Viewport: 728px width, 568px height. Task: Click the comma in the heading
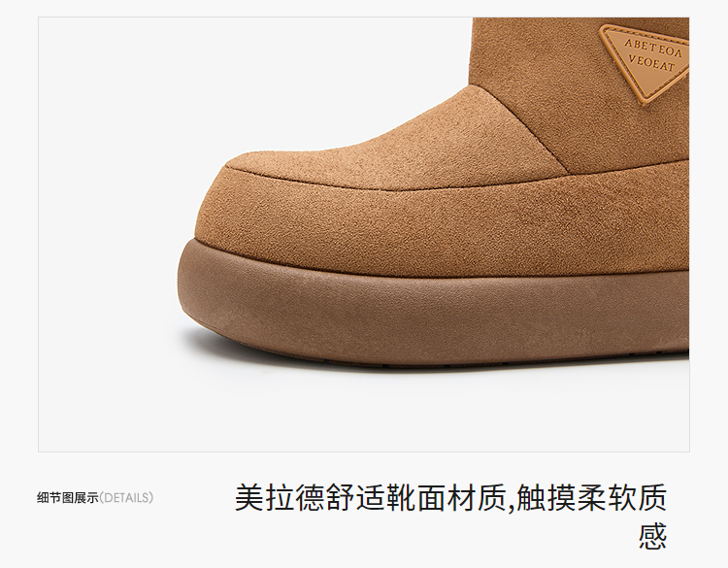click(x=512, y=505)
